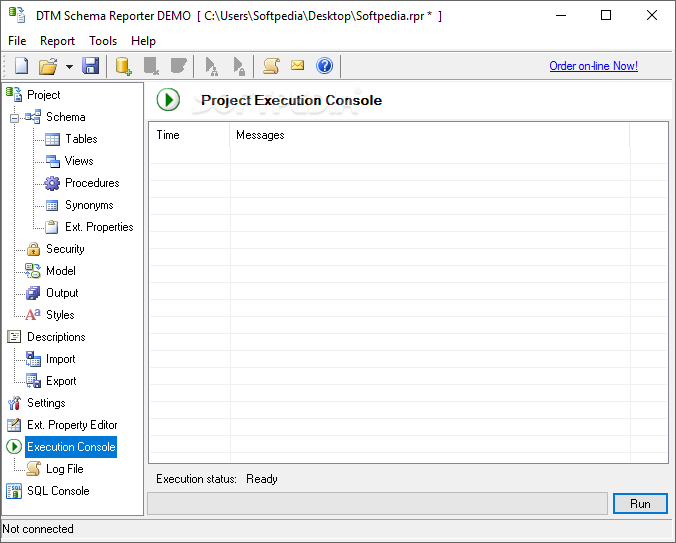Click the Open project folder icon
This screenshot has height=543, width=676.
click(48, 66)
